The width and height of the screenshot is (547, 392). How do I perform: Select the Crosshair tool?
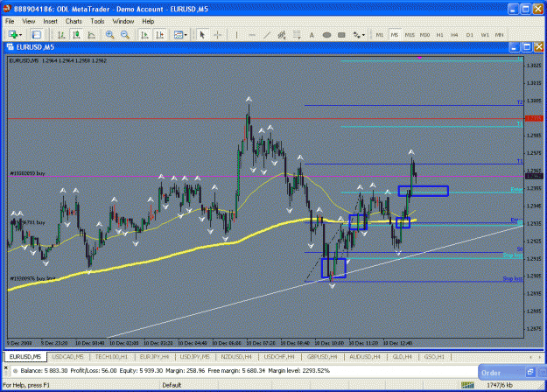click(217, 34)
